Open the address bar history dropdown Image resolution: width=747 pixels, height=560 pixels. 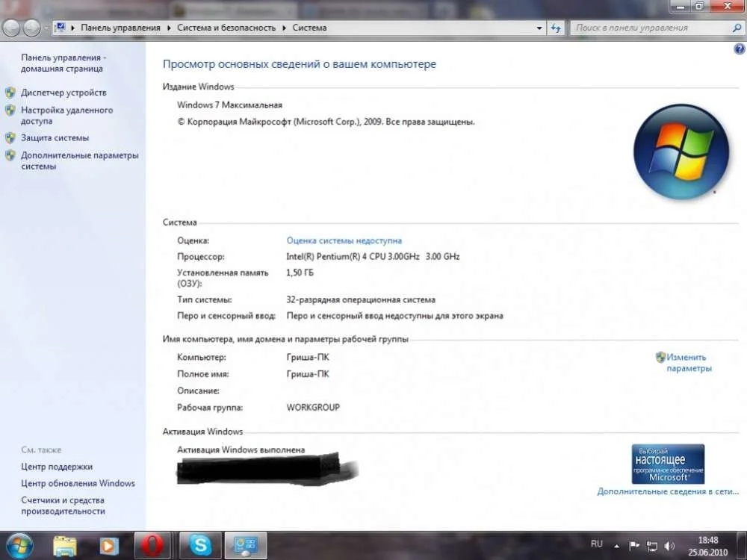(539, 28)
